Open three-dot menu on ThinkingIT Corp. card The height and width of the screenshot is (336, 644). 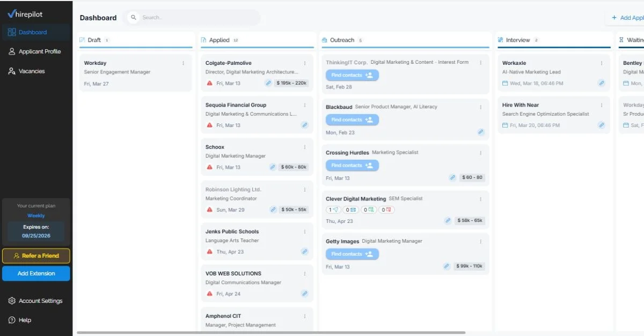(x=480, y=63)
